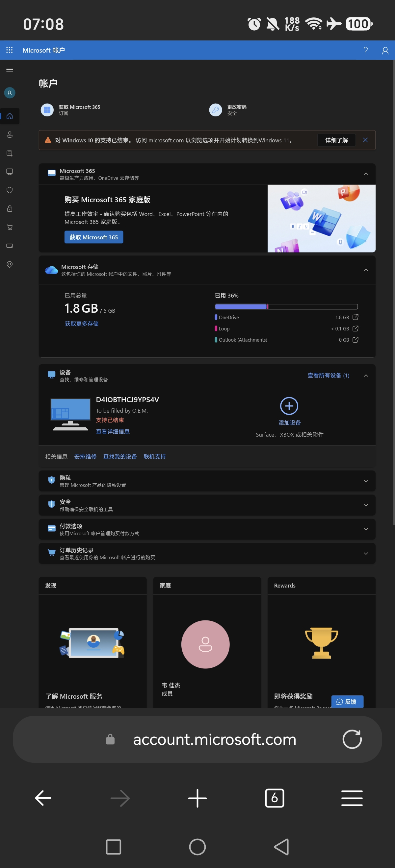Viewport: 395px width, 868px height.
Task: Open the Rewards trophy card
Action: click(321, 642)
